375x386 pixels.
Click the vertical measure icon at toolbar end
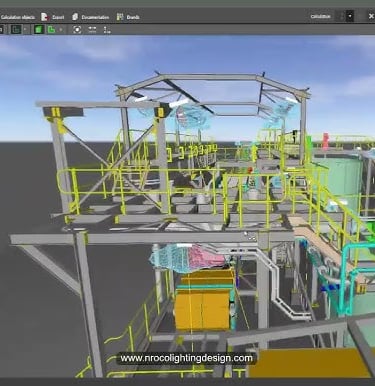tap(107, 30)
